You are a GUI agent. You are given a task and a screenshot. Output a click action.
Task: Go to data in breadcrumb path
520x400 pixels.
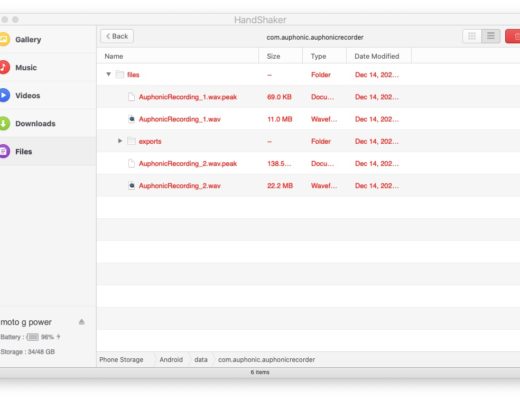(201, 360)
